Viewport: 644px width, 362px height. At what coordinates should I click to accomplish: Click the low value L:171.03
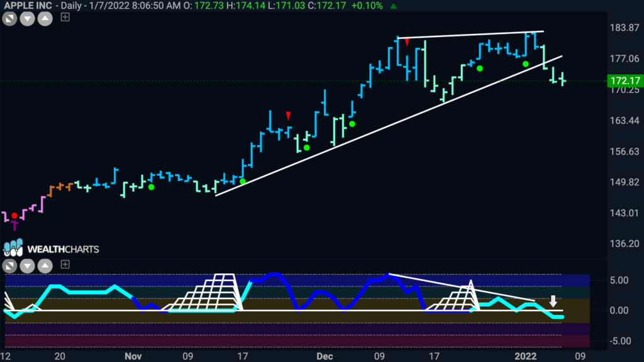286,6
